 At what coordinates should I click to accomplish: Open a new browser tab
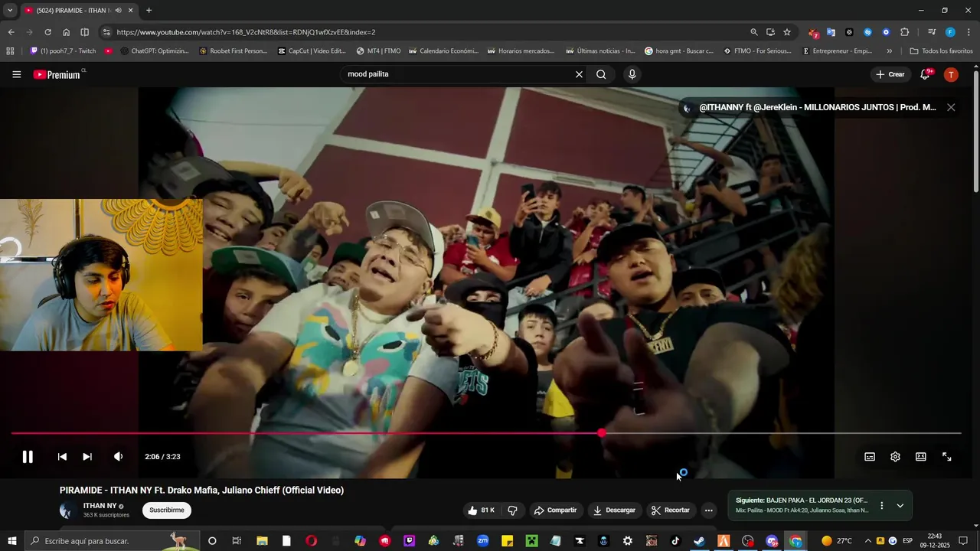(149, 10)
